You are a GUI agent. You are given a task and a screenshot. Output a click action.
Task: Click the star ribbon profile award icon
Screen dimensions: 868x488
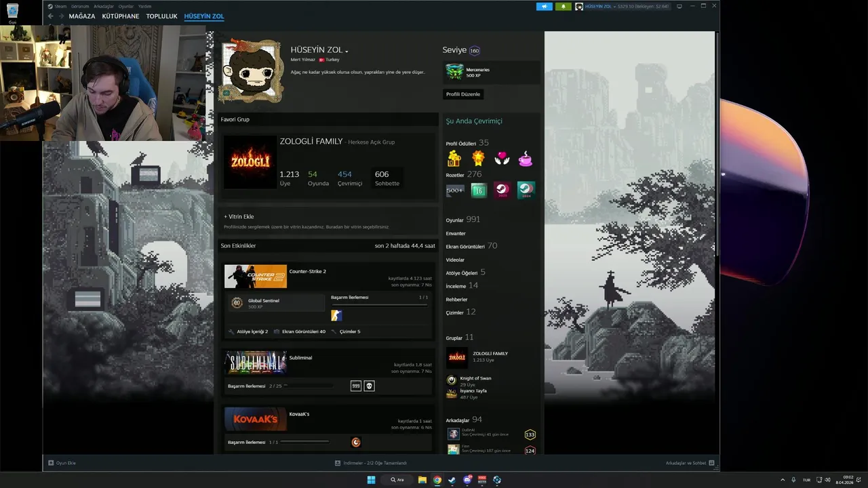pyautogui.click(x=478, y=159)
